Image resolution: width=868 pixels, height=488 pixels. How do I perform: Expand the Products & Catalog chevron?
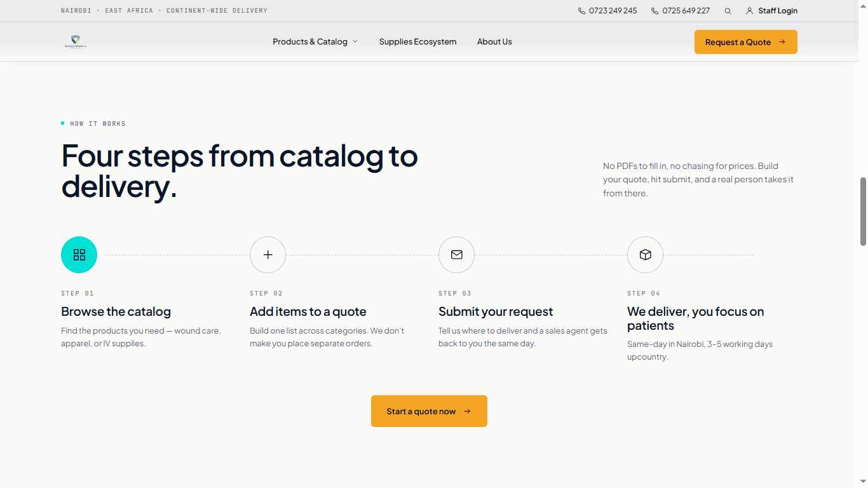(355, 41)
